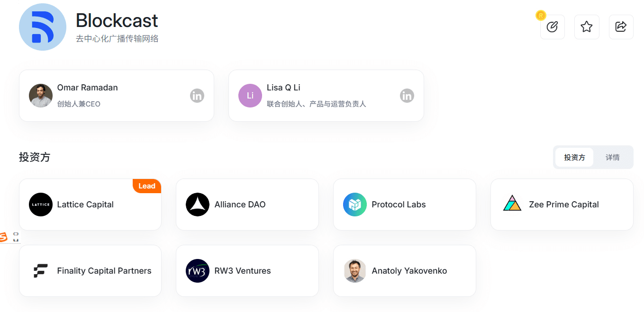Click the Lattice Capital logo

pyautogui.click(x=41, y=205)
